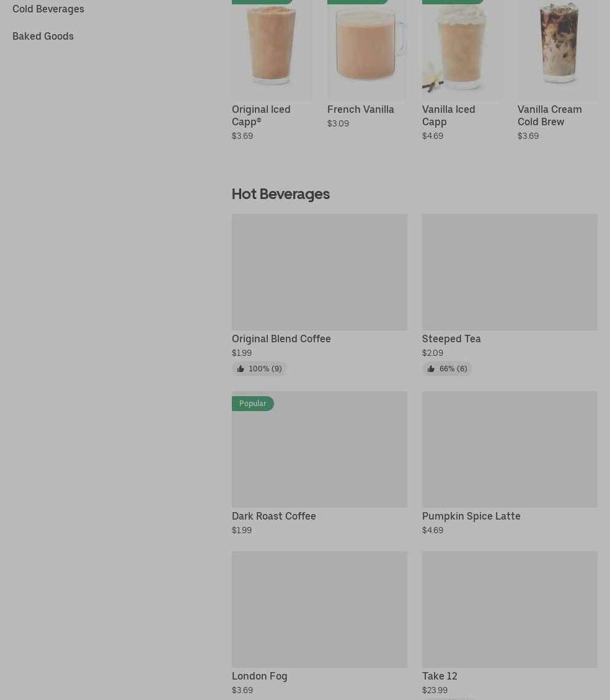Click the Original Iced Capp product image
The height and width of the screenshot is (700, 610).
click(x=272, y=50)
